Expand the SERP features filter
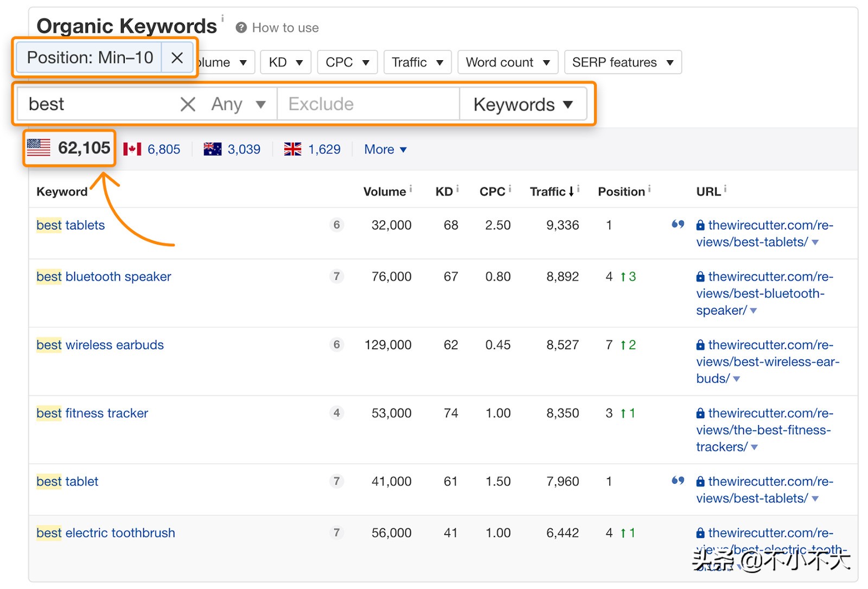This screenshot has height=589, width=868. (622, 62)
